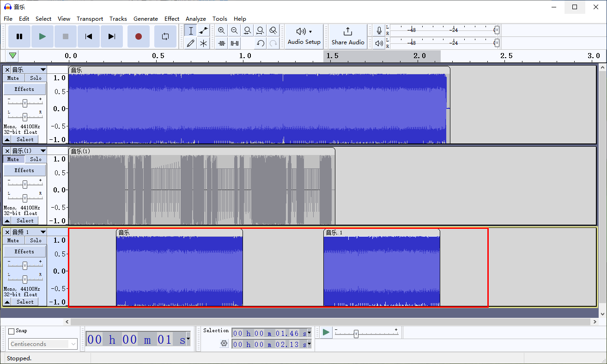Screen dimensions: 607x364
Task: Open selection end time format dropdown
Action: (x=309, y=344)
